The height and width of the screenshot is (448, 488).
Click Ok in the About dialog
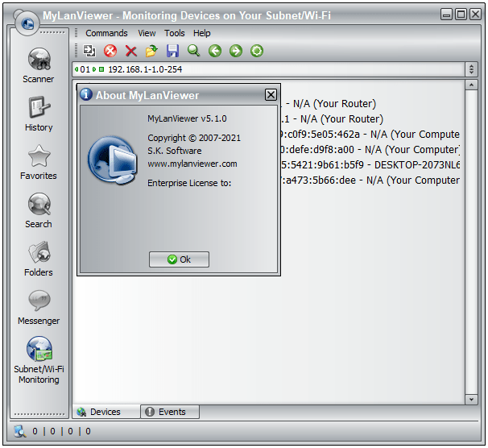(179, 259)
